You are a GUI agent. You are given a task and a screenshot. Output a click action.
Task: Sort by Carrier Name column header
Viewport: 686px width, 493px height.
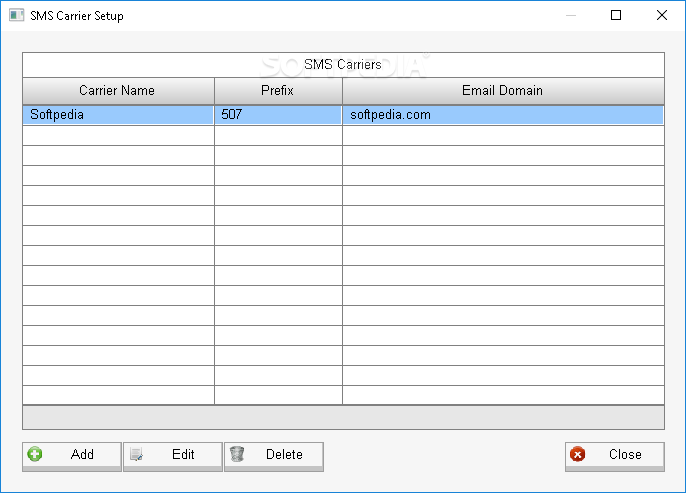(x=119, y=91)
